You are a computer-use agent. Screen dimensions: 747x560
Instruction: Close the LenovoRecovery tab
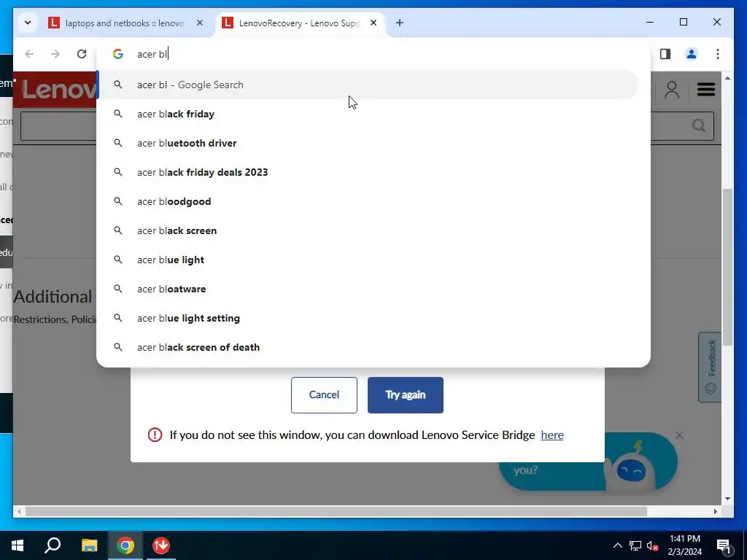point(373,23)
